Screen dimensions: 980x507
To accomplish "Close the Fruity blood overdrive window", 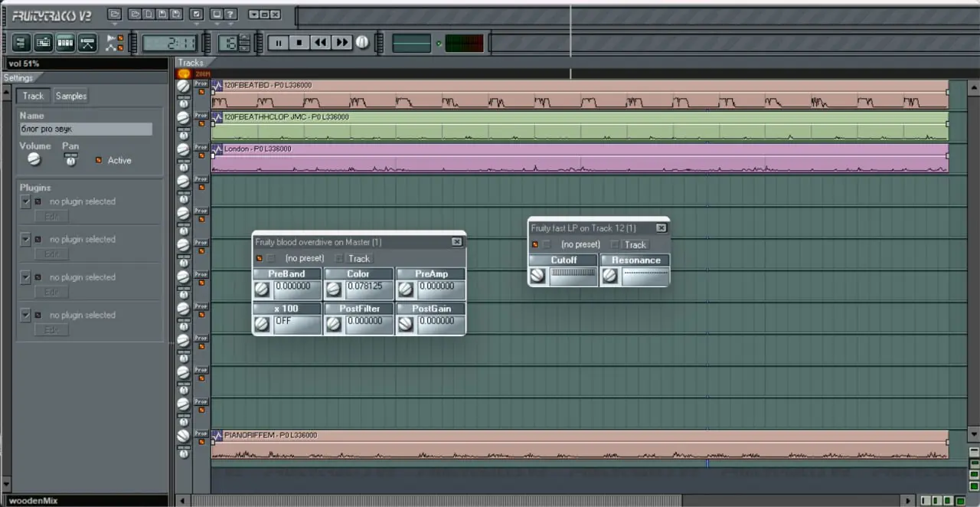I will point(456,241).
